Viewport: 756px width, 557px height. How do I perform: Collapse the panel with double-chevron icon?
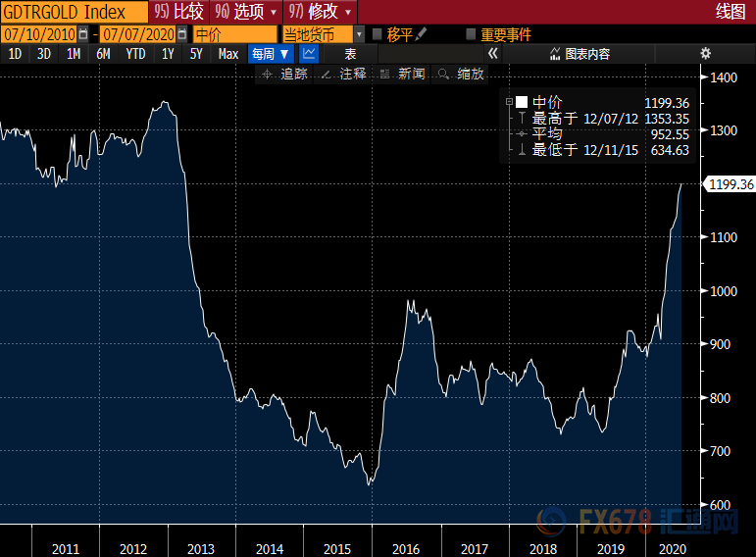[x=492, y=54]
